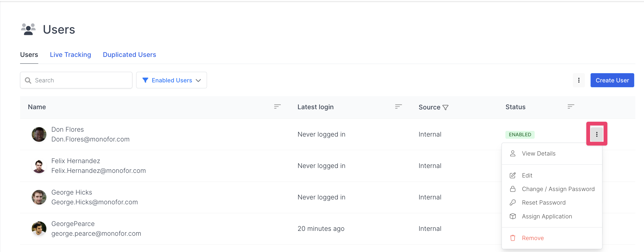The height and width of the screenshot is (252, 644).
Task: Click Assign Application menu entry
Action: (x=547, y=217)
